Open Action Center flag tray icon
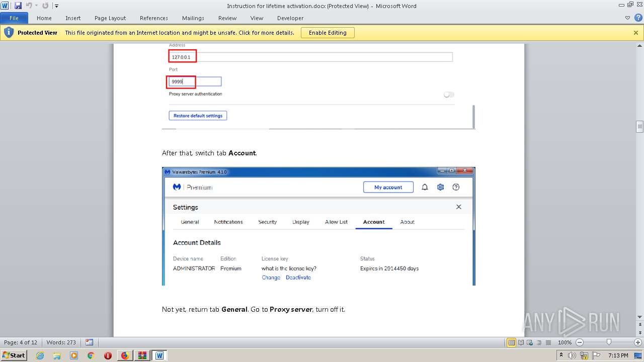This screenshot has height=362, width=644. [x=596, y=355]
